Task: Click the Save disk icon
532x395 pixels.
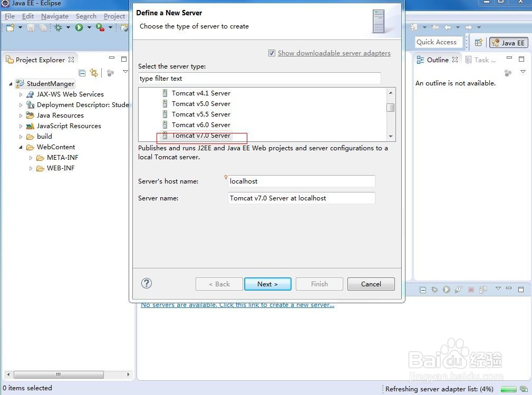Action: 31,27
